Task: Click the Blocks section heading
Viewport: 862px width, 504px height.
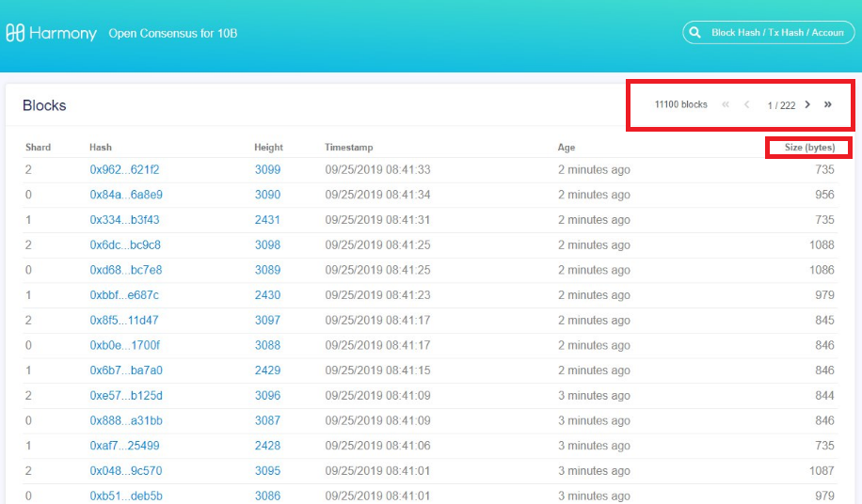Action: tap(44, 105)
